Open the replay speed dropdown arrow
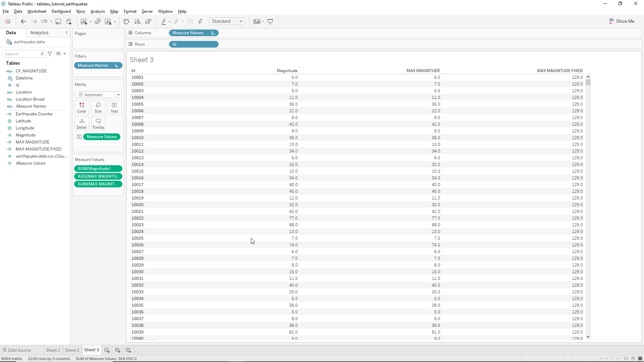 point(51,22)
